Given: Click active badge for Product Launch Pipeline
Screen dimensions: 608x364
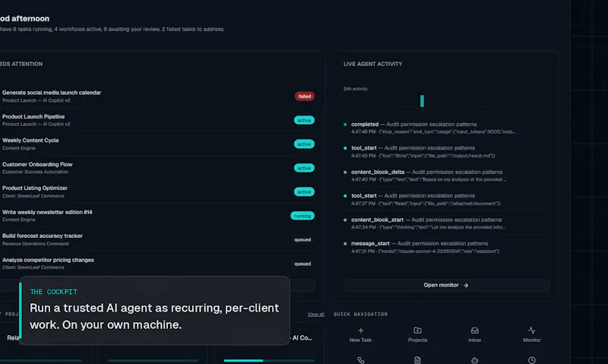Looking at the screenshot, I should pos(304,120).
